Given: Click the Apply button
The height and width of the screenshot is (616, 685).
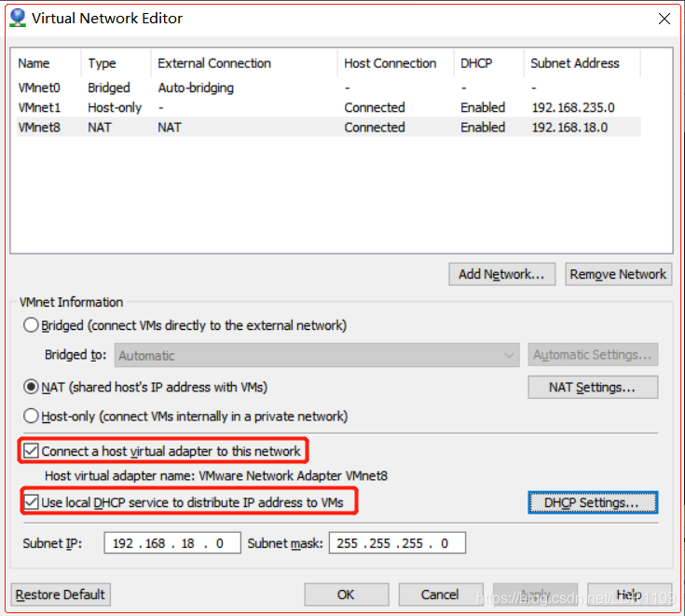Looking at the screenshot, I should pos(535,595).
